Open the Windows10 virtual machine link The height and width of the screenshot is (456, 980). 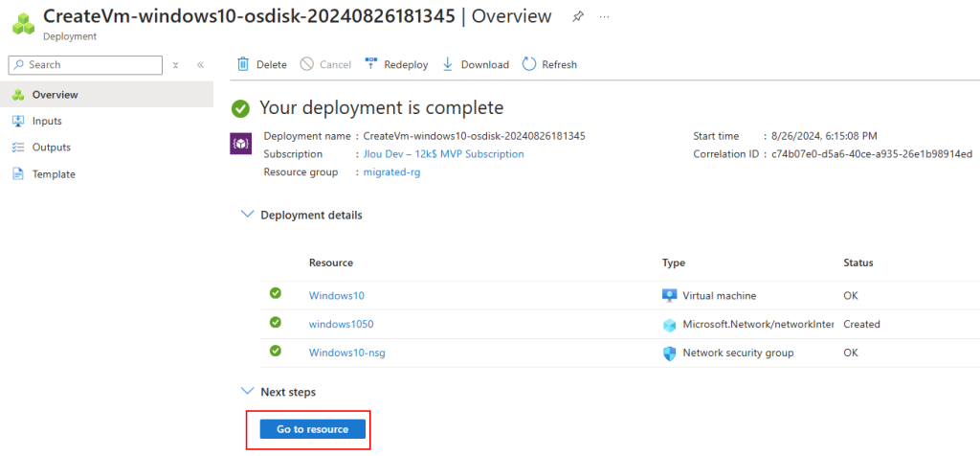pos(336,295)
